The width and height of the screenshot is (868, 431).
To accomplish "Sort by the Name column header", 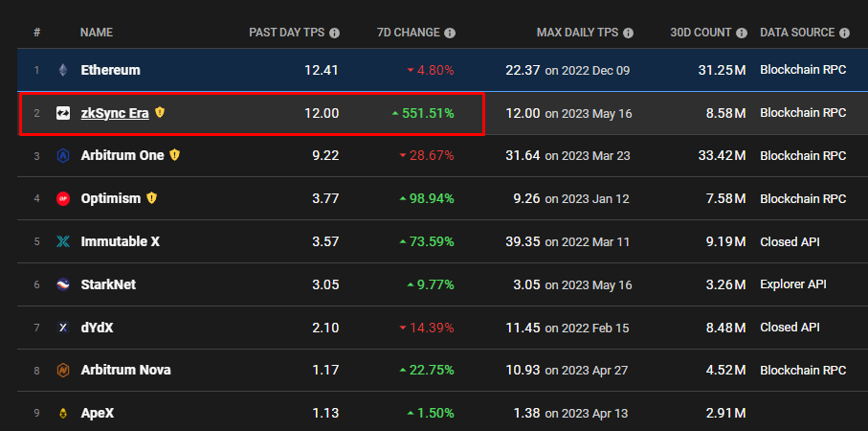I will coord(97,33).
